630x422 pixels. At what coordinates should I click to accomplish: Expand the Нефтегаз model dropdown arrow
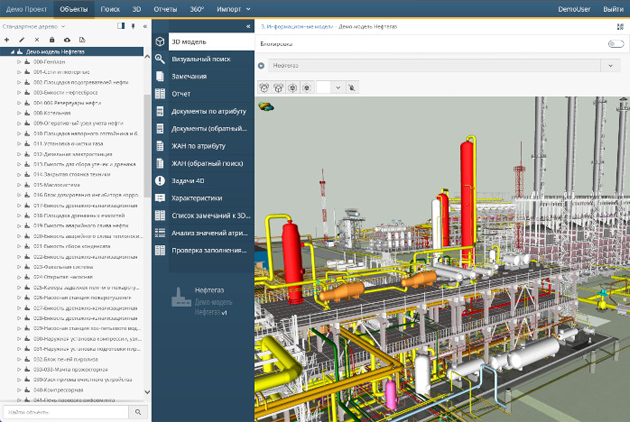610,66
